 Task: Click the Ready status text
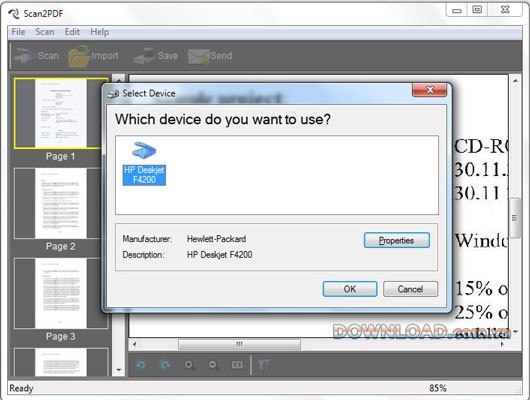click(21, 388)
